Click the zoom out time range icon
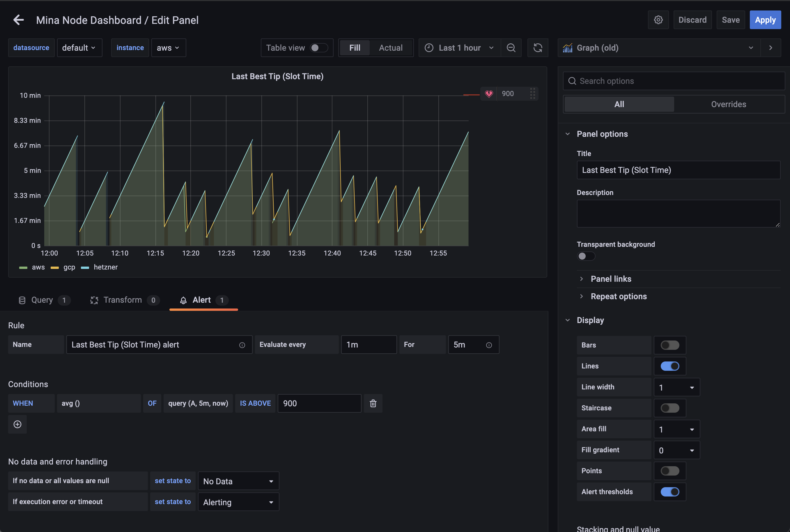The image size is (790, 532). (x=511, y=48)
